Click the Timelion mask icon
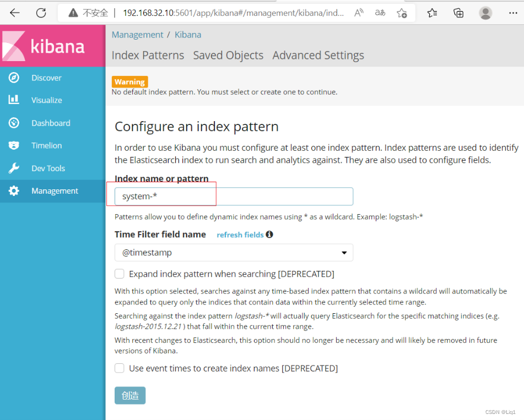The width and height of the screenshot is (524, 420). click(x=14, y=145)
